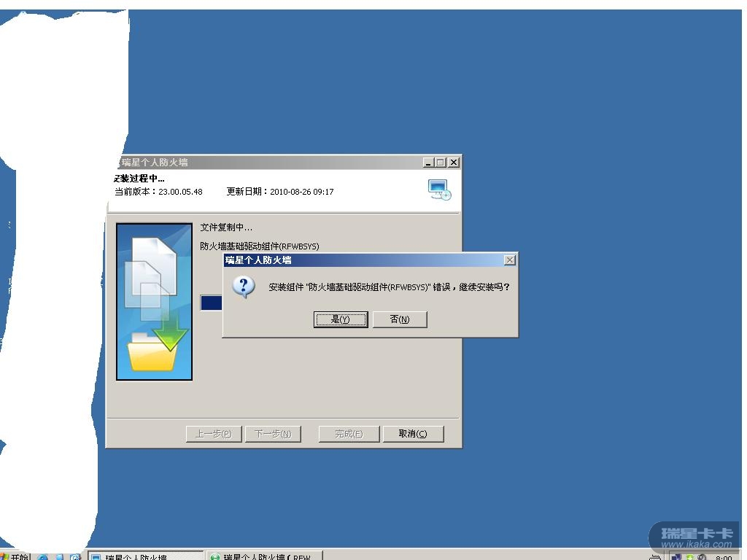Click the dark blue installation progress bar
The height and width of the screenshot is (560, 747).
coord(212,303)
